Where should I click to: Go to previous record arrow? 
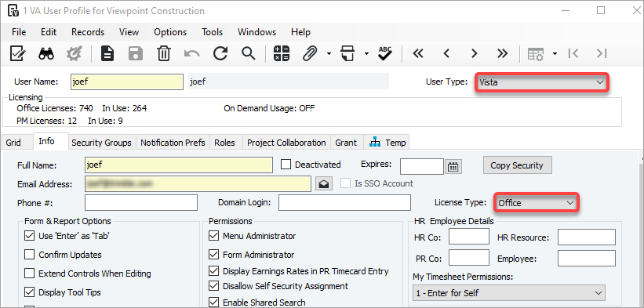[446, 53]
